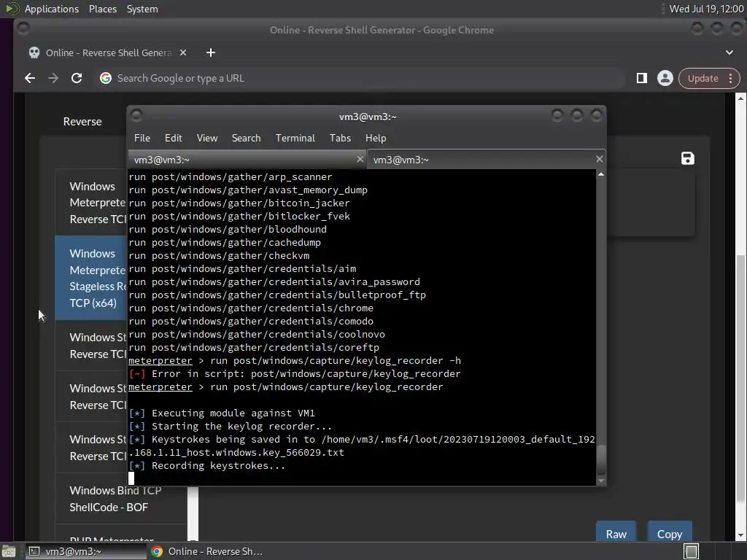Click the Copy button

pos(670,532)
